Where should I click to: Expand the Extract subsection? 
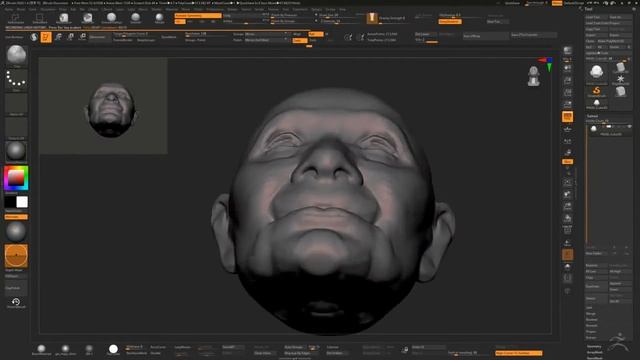pyautogui.click(x=591, y=338)
